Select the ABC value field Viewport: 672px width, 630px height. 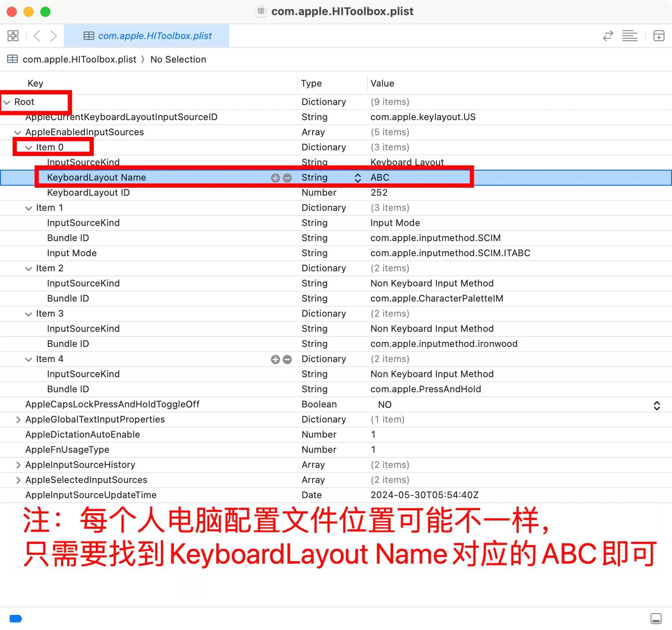380,178
